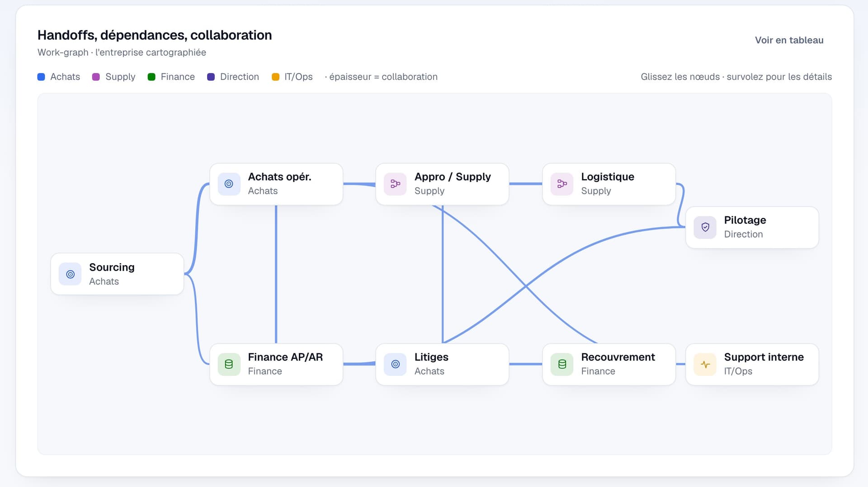Click the Sourcing node target icon
This screenshot has width=868, height=487.
(x=70, y=274)
